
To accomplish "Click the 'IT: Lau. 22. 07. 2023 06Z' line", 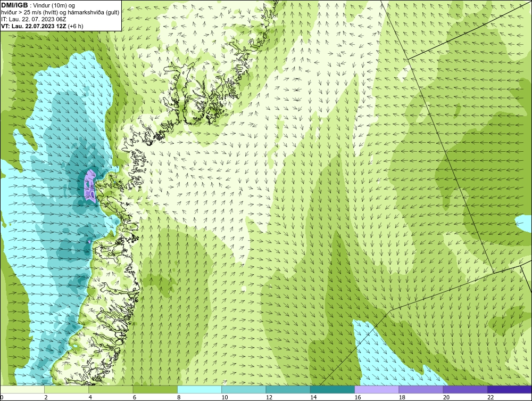I will point(34,19).
